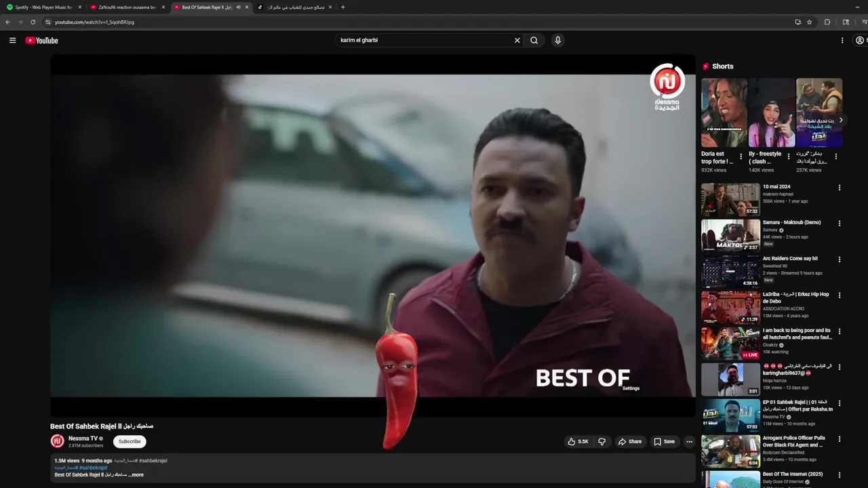Viewport: 868px width, 488px height.
Task: Open YouTube settings three-dot menu in header
Action: tap(842, 41)
